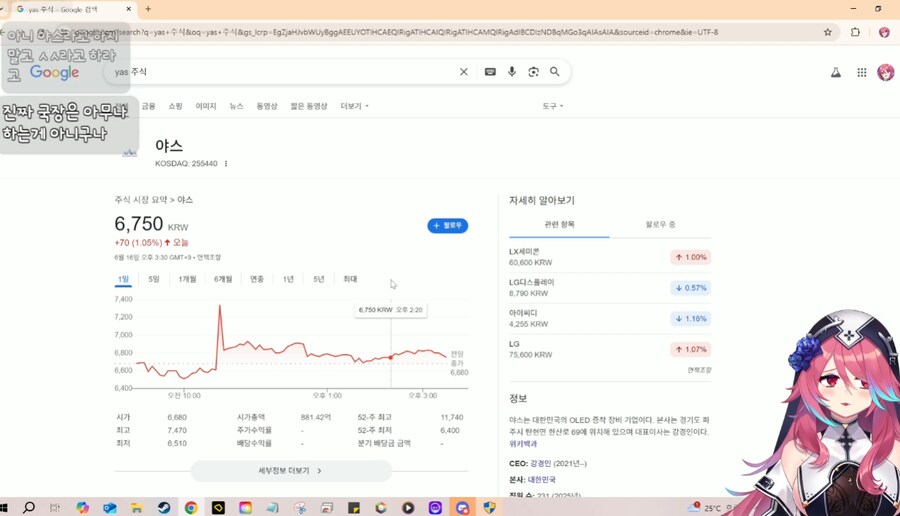Open Sticky Notes from the taskbar
900x516 pixels.
[354, 507]
